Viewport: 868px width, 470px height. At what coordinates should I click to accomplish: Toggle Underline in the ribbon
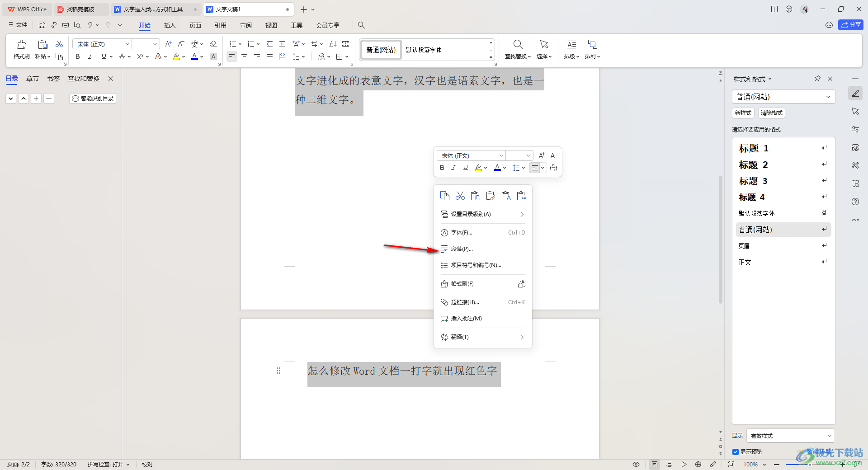(104, 56)
